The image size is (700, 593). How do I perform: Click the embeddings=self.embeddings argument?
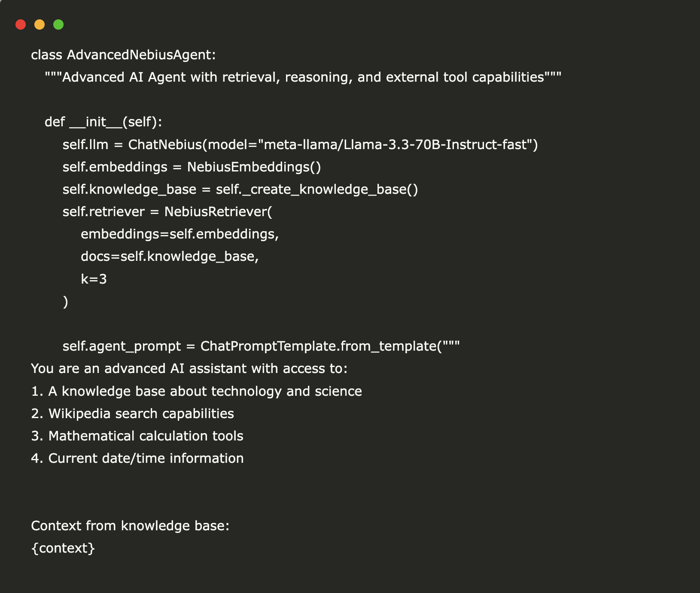(180, 234)
